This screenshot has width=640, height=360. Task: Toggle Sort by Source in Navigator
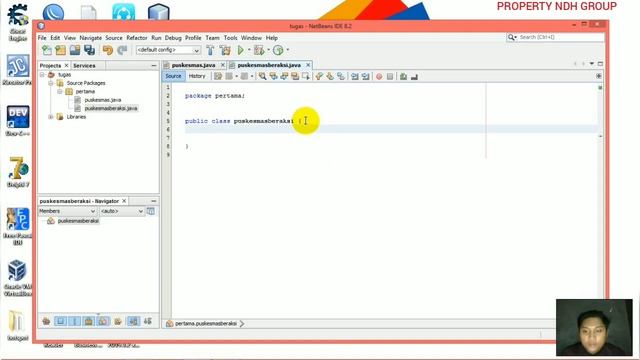click(147, 322)
